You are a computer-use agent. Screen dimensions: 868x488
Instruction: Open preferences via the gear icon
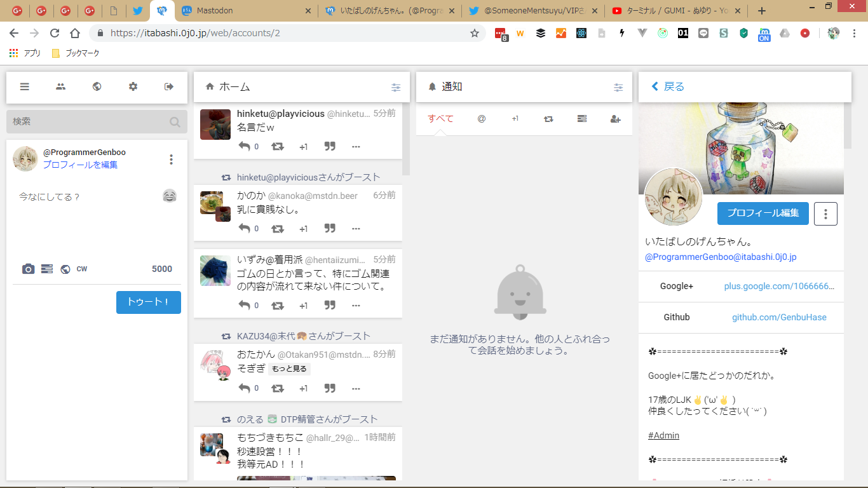click(x=133, y=87)
